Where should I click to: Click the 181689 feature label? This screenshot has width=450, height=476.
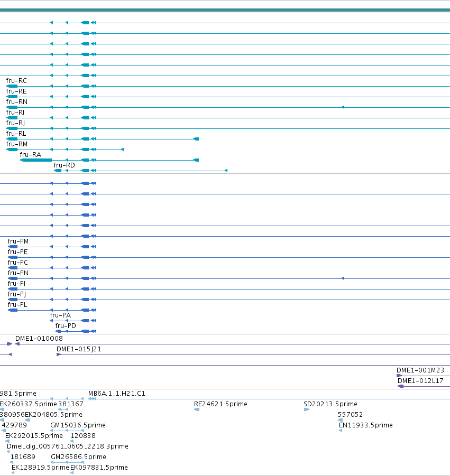pyautogui.click(x=23, y=457)
